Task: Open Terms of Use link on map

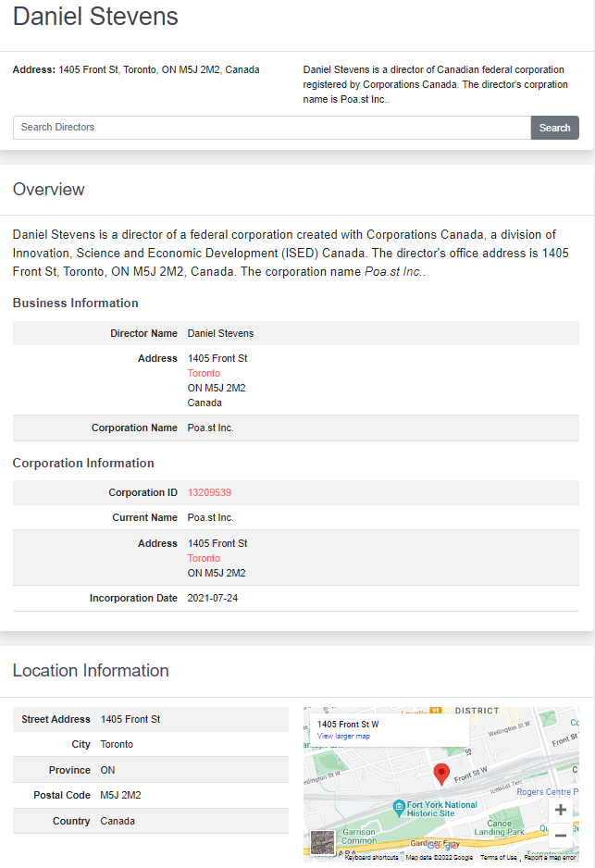Action: 498,857
